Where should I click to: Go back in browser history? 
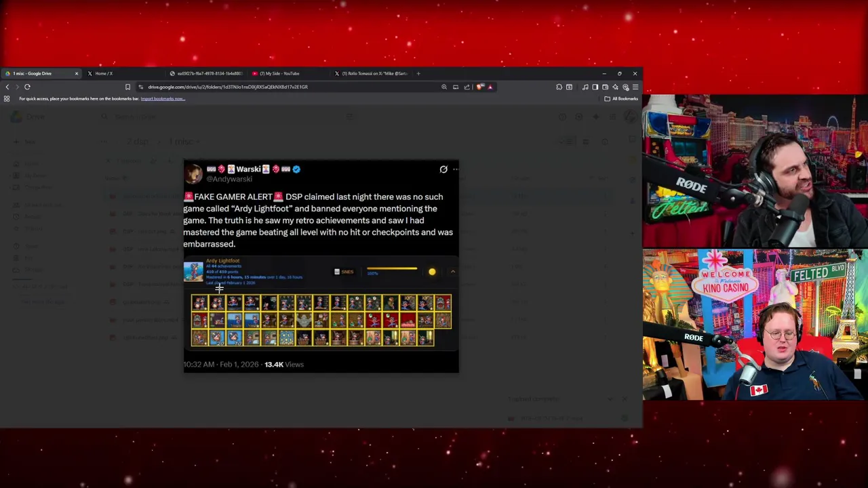pos(7,87)
